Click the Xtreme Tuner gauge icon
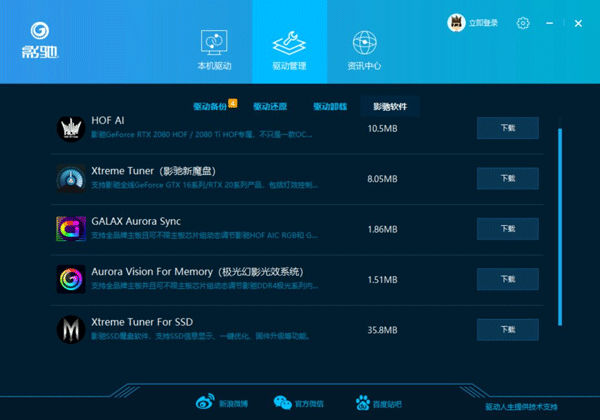This screenshot has height=420, width=600. click(x=71, y=179)
